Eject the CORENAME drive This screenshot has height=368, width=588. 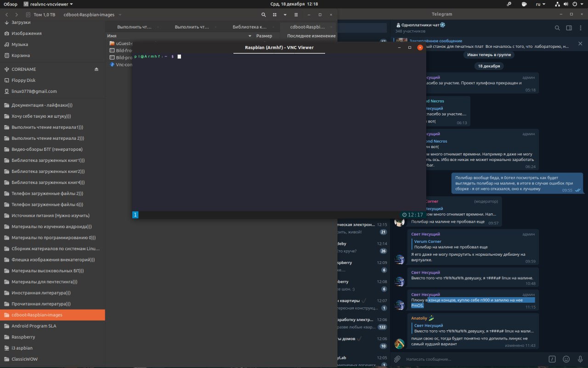coord(96,69)
